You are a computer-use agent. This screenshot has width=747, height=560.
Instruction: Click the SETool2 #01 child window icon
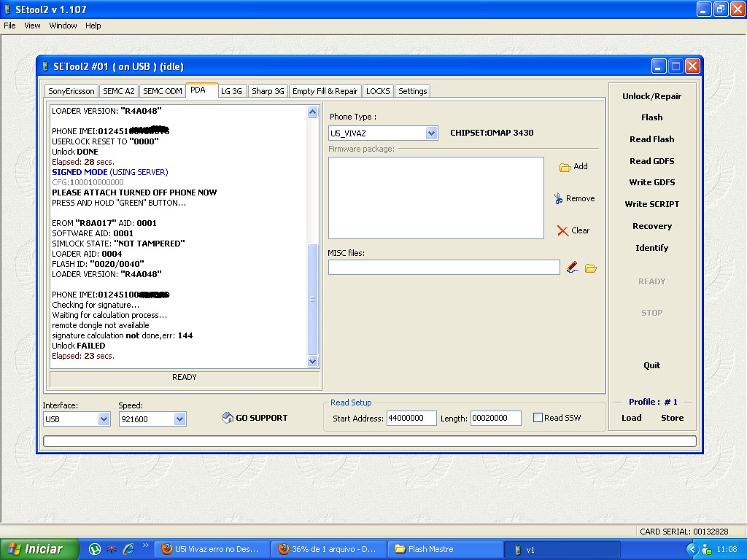coord(45,66)
